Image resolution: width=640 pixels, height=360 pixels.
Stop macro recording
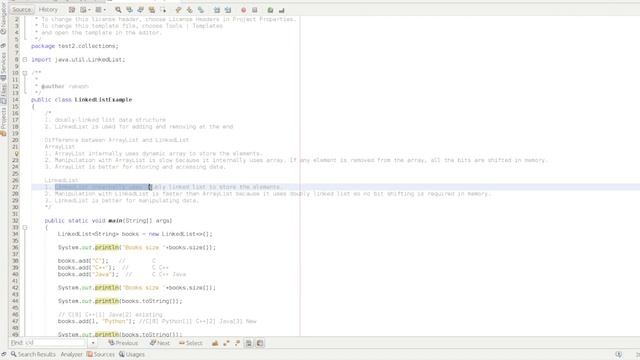[254, 10]
